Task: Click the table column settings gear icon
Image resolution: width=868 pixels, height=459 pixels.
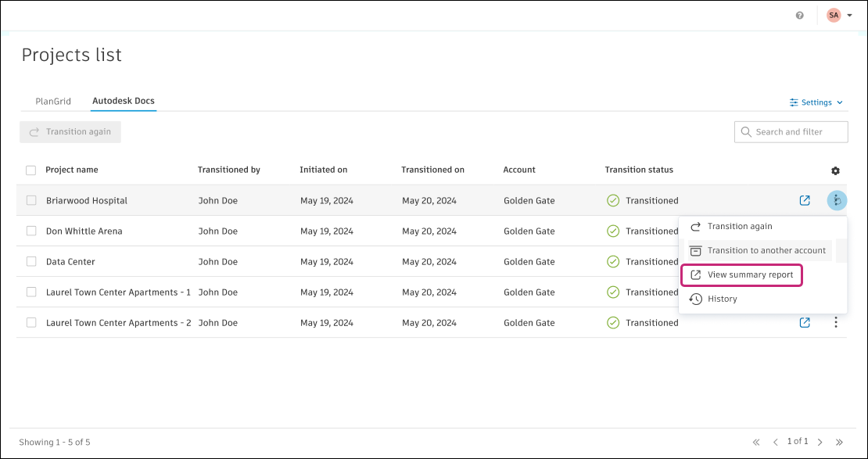Action: [x=835, y=170]
